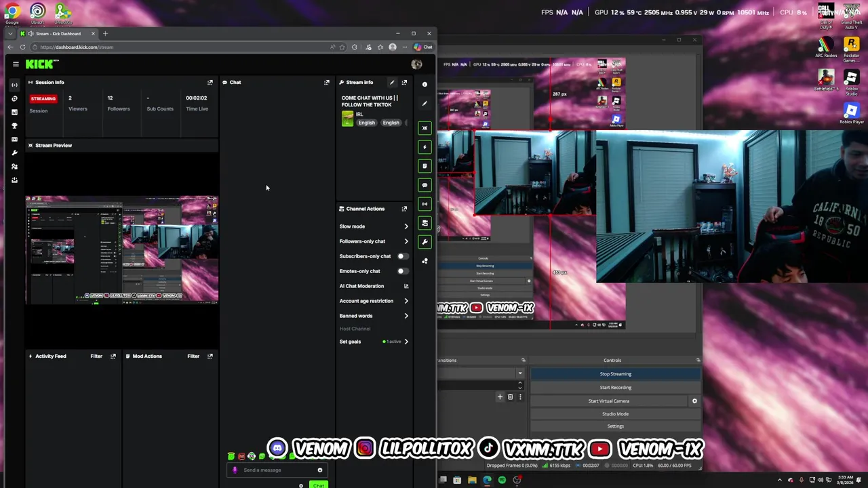Open Activity Feed Filter
868x488 pixels.
96,356
